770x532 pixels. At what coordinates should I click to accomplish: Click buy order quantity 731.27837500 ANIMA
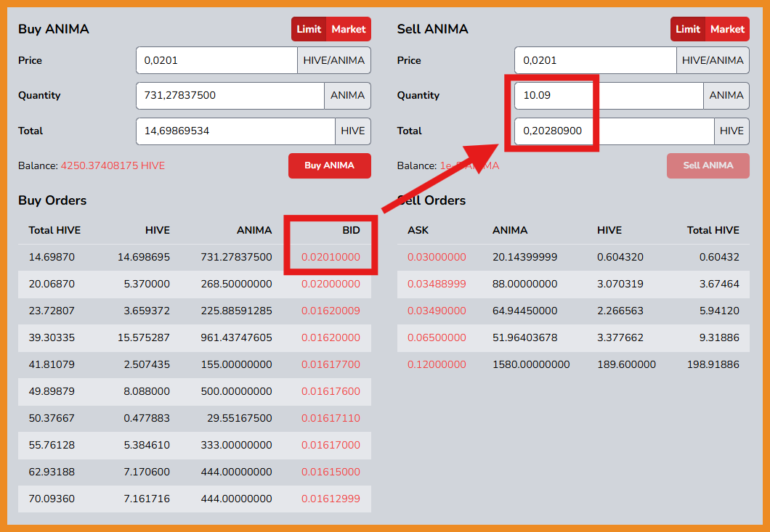click(x=236, y=257)
